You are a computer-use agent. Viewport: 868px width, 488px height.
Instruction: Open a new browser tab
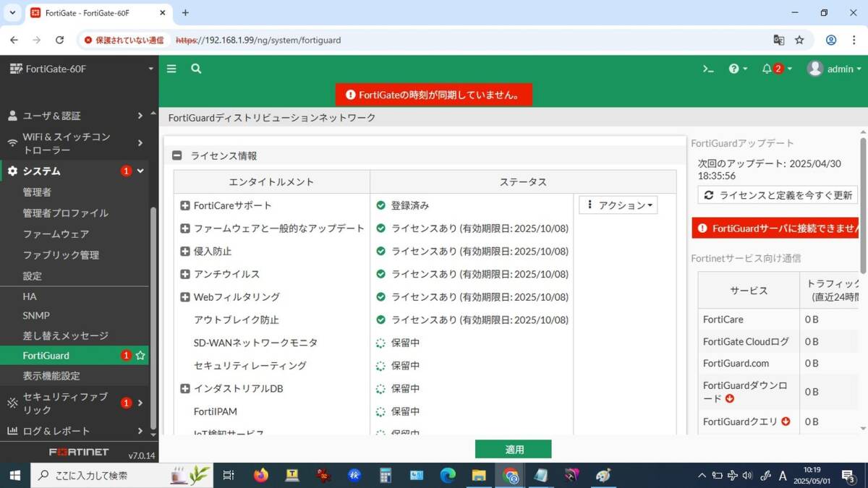pyautogui.click(x=185, y=13)
